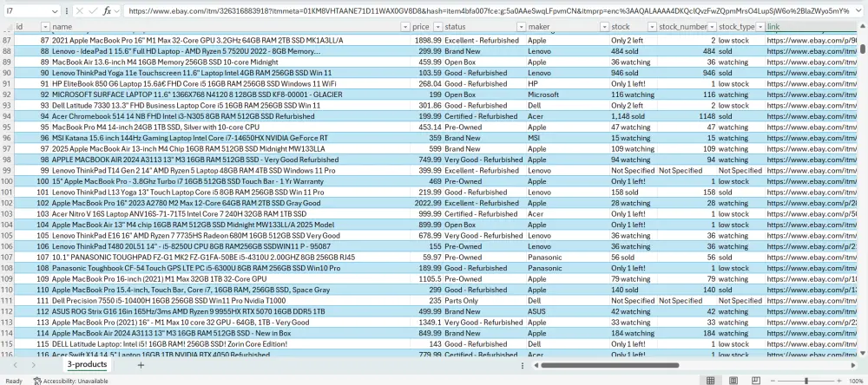The width and height of the screenshot is (868, 385).
Task: Click next sheet navigation arrow
Action: (33, 365)
